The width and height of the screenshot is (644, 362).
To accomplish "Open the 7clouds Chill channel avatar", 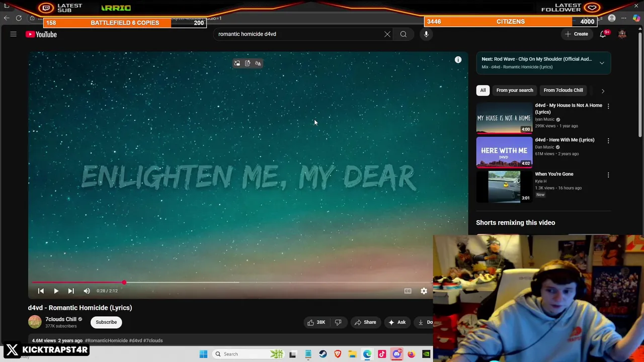I will (35, 322).
